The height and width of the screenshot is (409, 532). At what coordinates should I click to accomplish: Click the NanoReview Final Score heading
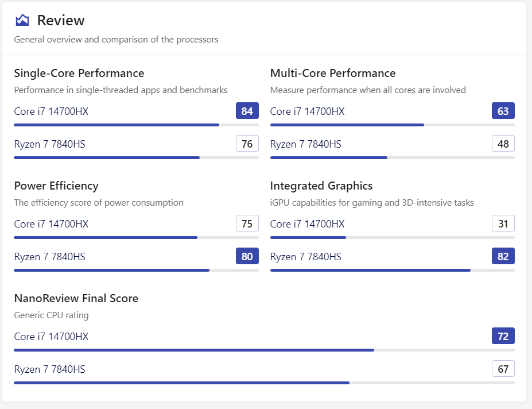coord(76,299)
